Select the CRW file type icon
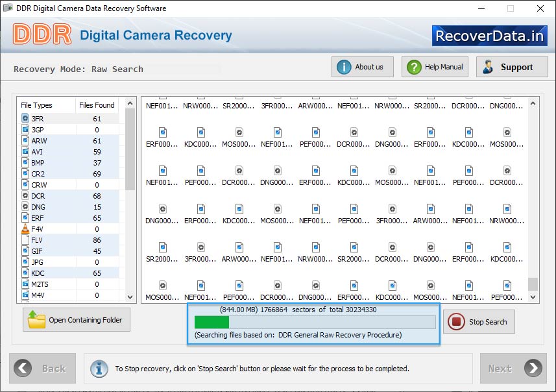 (x=25, y=184)
